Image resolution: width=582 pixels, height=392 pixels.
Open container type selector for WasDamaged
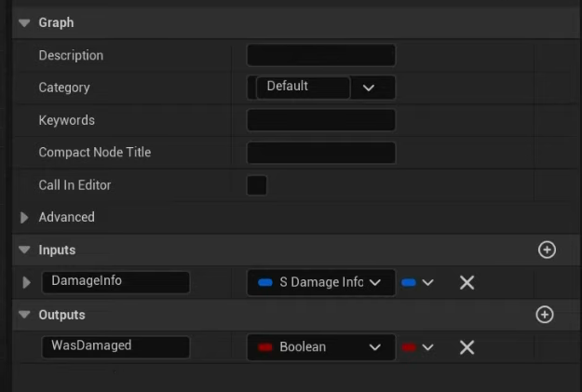[x=417, y=347]
